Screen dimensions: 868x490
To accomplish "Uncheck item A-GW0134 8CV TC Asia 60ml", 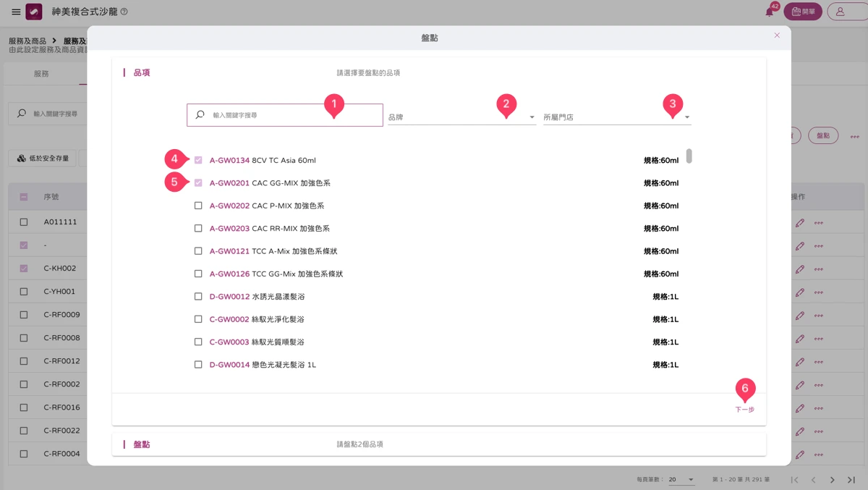I will pos(198,160).
